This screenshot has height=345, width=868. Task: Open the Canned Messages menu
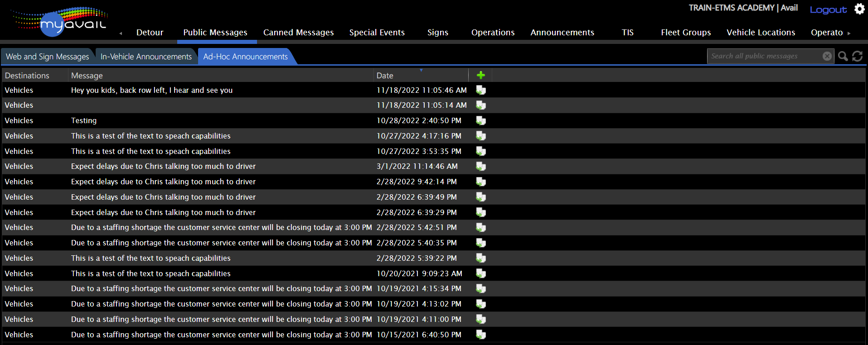(298, 33)
